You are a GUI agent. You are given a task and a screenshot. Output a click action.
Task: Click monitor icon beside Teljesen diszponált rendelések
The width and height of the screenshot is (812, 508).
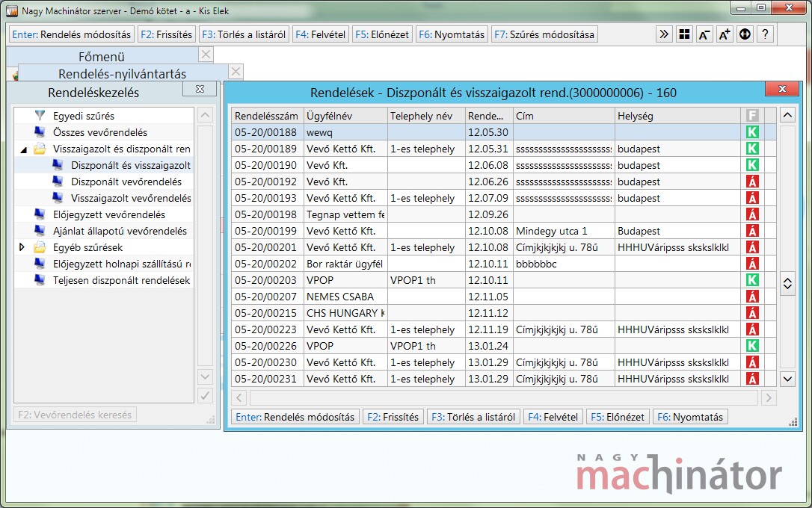(x=40, y=280)
